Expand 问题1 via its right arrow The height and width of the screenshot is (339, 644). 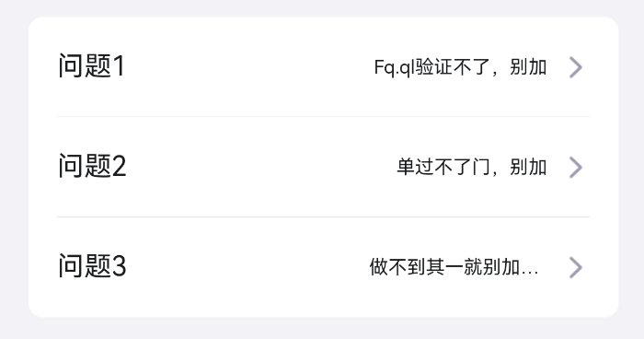coord(576,67)
